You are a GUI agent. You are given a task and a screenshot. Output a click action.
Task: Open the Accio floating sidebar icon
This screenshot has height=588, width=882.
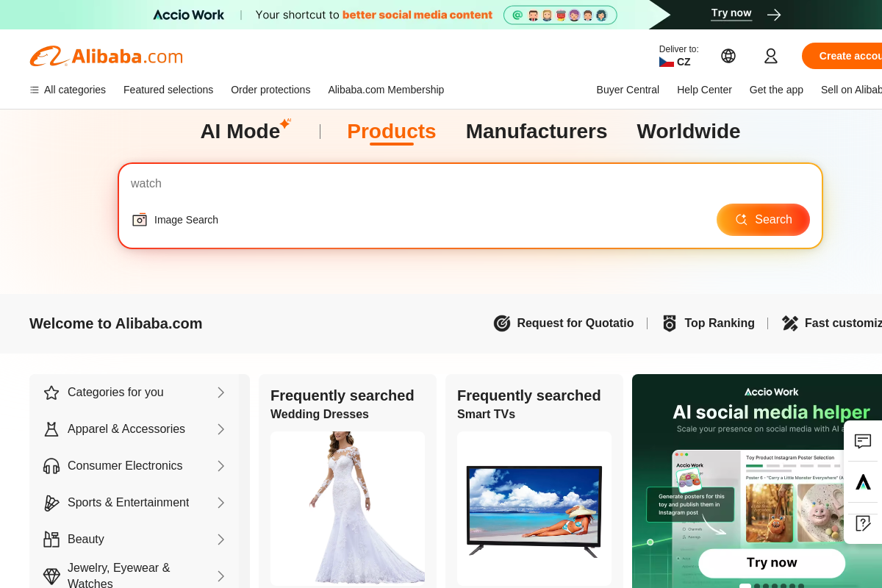863,482
